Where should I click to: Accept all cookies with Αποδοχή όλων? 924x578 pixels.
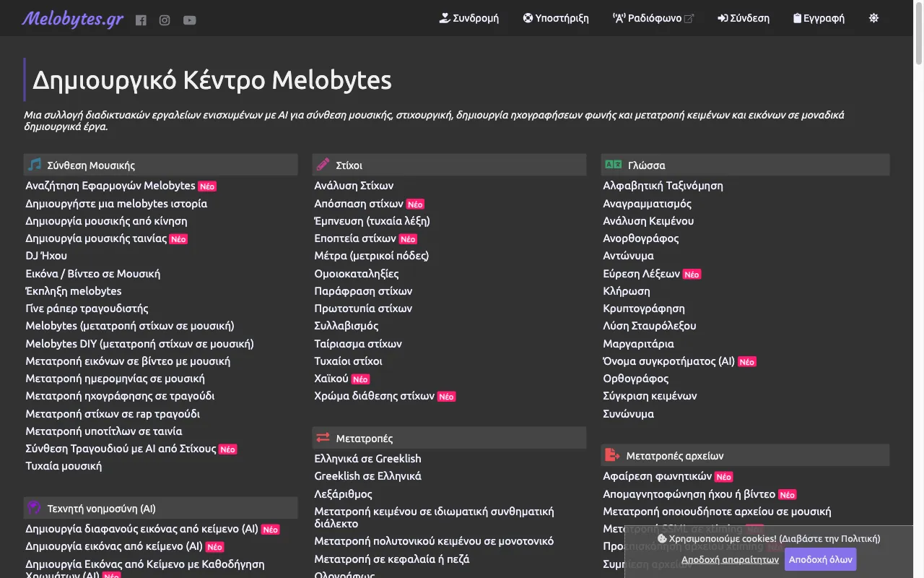click(821, 559)
